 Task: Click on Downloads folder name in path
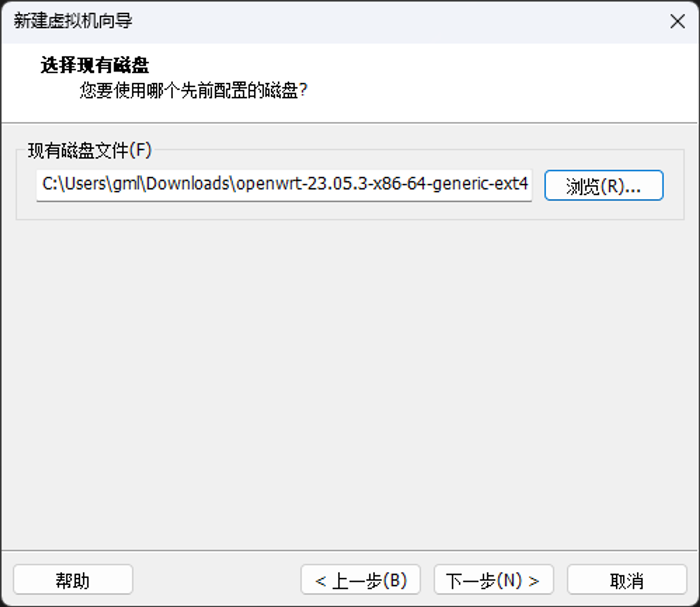[x=187, y=184]
